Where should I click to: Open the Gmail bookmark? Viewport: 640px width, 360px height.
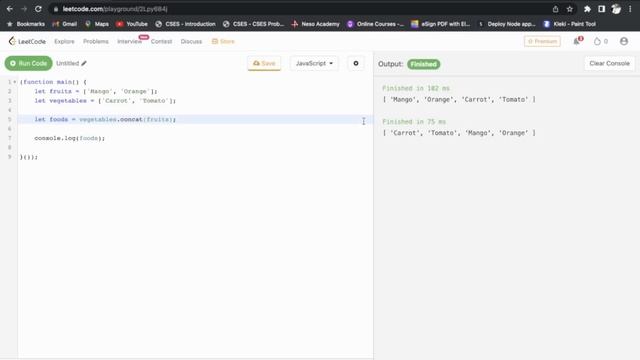[65, 24]
